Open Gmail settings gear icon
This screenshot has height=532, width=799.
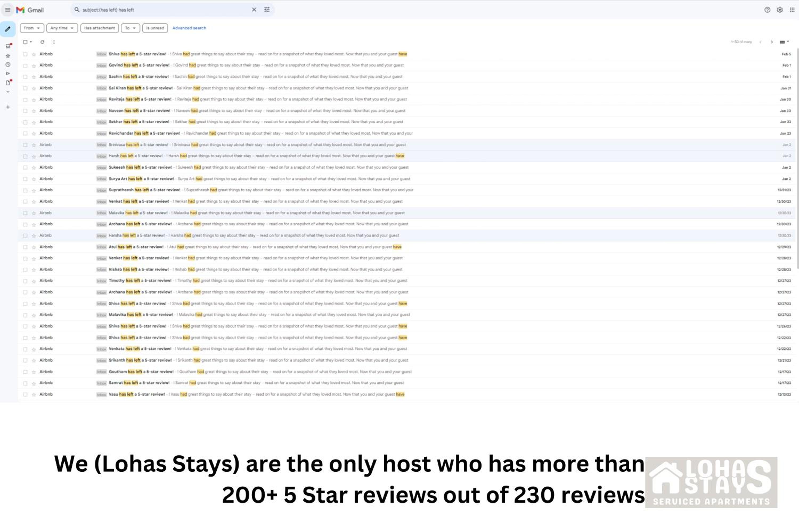pyautogui.click(x=780, y=10)
